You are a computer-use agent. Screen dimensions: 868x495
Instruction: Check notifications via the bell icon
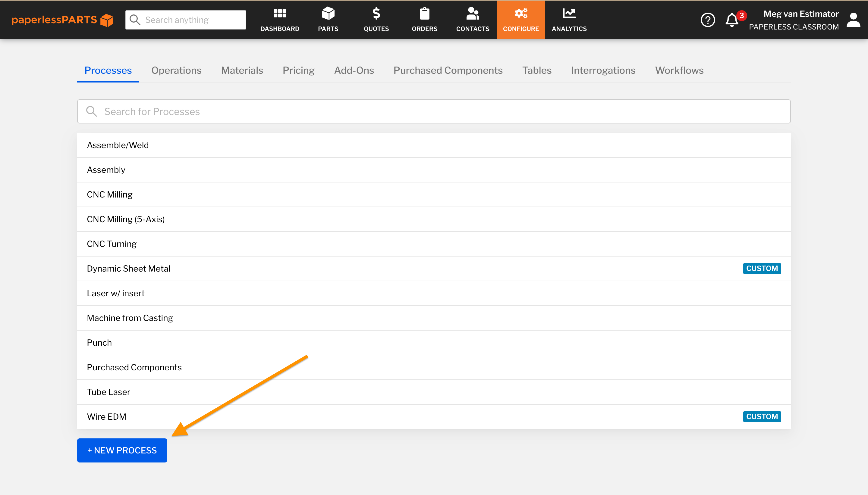pyautogui.click(x=731, y=20)
